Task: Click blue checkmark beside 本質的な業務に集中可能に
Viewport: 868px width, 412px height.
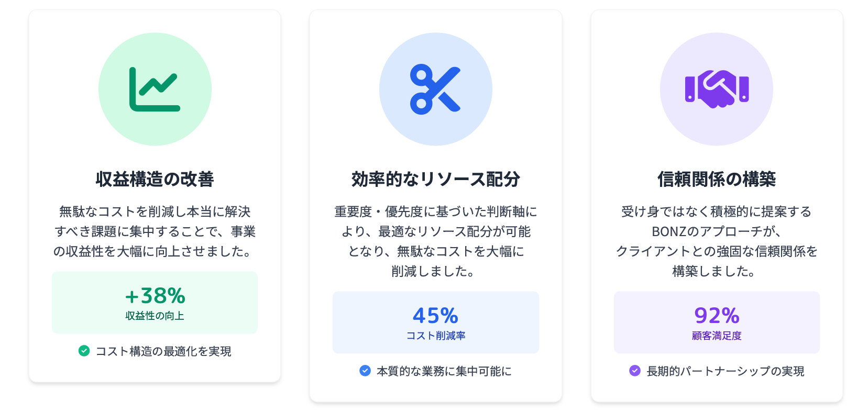Action: point(365,371)
